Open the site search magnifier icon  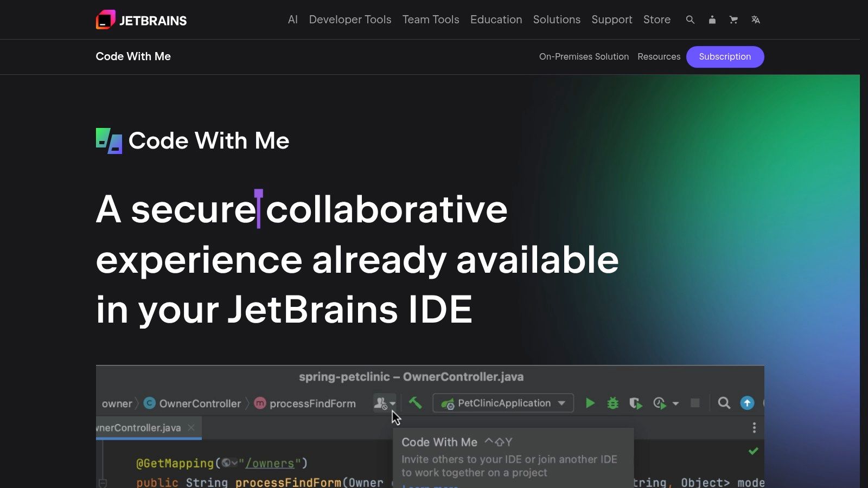(x=690, y=20)
